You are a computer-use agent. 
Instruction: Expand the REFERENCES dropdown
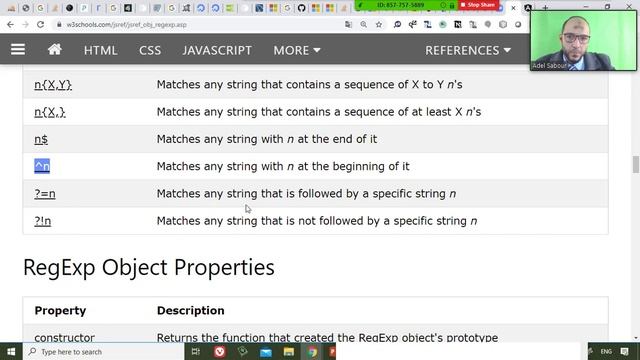coord(468,50)
